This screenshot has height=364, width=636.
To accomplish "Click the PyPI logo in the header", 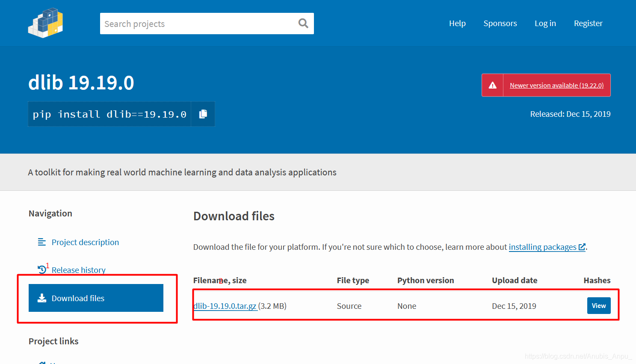I will coord(45,23).
